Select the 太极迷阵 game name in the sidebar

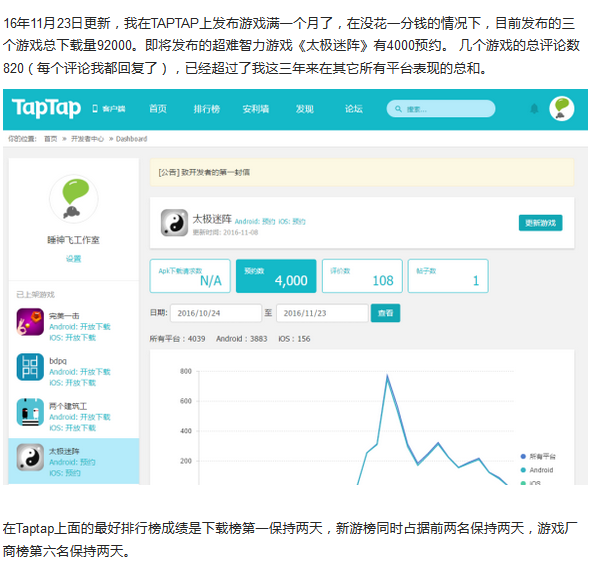(x=64, y=451)
